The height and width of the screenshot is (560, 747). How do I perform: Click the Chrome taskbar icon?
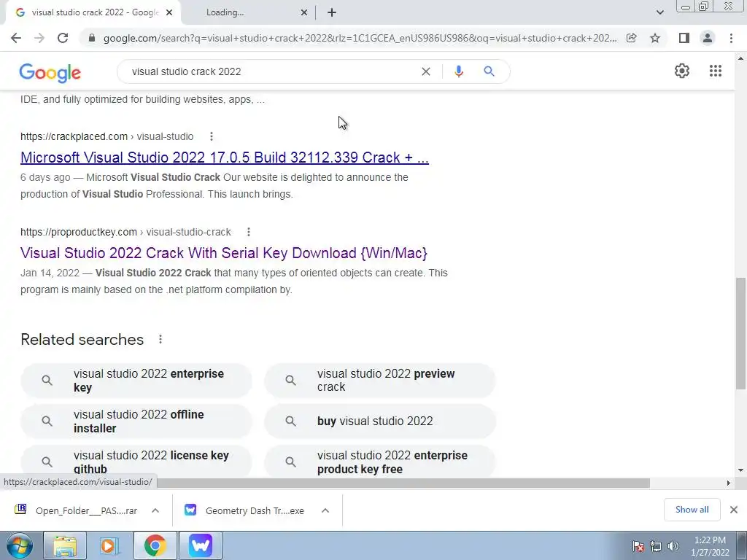tap(155, 545)
